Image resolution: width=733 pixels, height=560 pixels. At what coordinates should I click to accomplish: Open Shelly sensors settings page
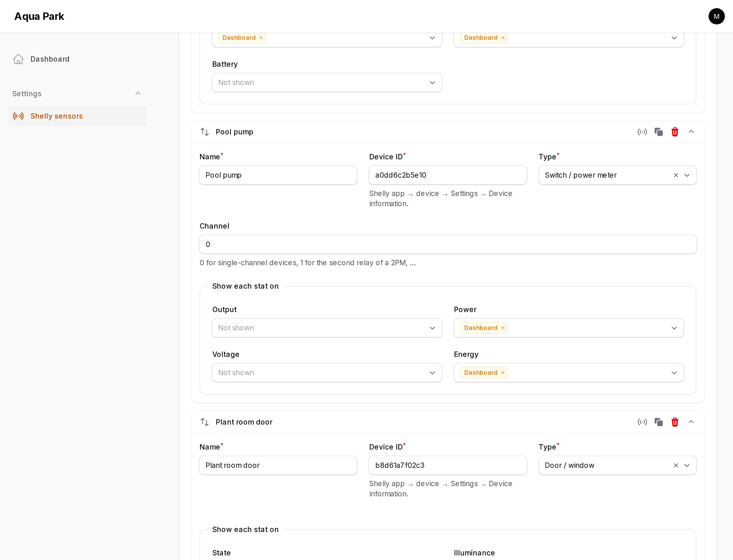point(77,116)
